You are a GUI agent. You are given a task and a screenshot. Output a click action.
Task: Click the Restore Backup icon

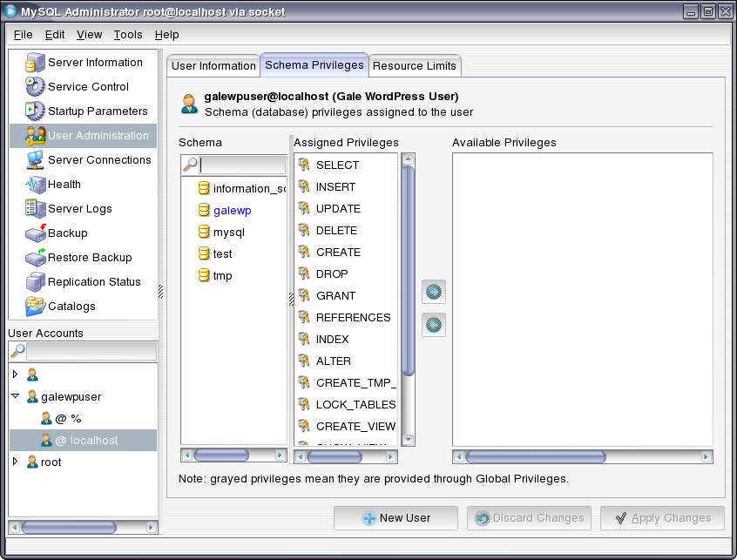pyautogui.click(x=35, y=258)
